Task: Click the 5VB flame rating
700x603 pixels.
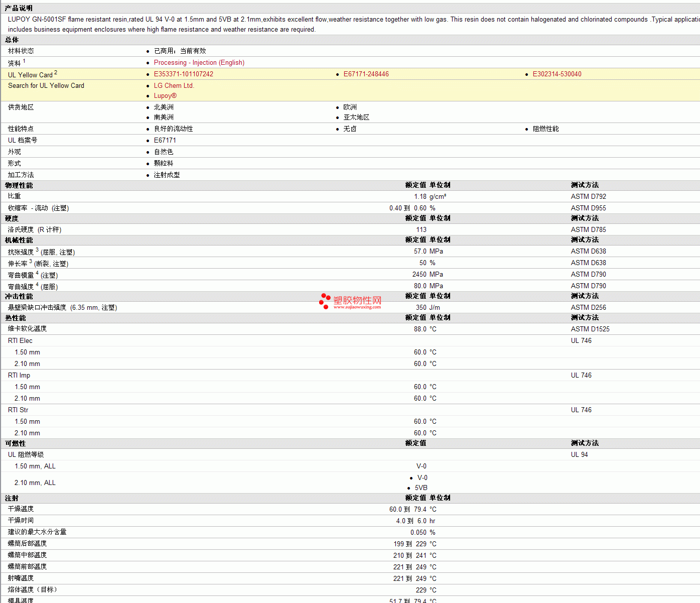Action: (421, 488)
